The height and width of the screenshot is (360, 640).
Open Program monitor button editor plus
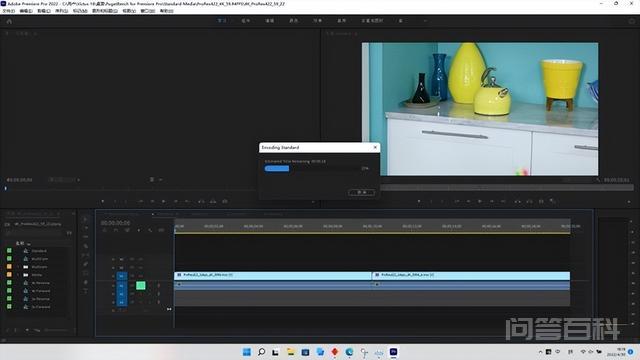[x=629, y=202]
